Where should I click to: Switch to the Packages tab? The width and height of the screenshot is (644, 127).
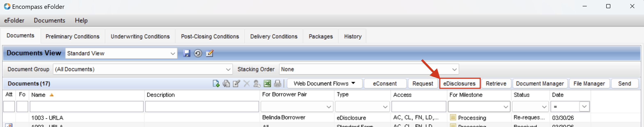tap(321, 37)
